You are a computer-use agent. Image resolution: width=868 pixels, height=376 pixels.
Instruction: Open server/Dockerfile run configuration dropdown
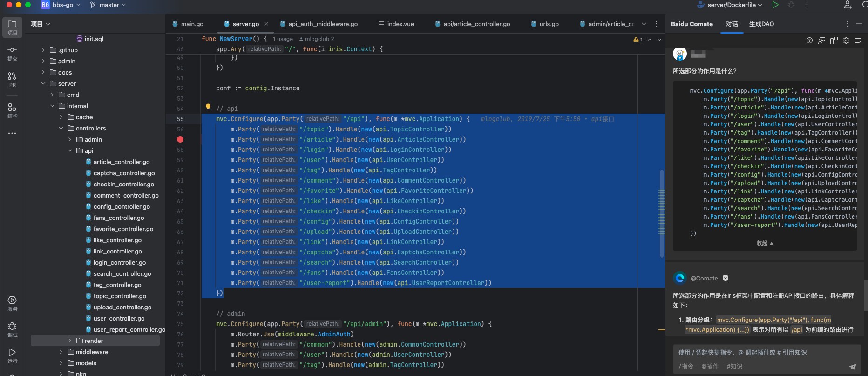point(730,5)
